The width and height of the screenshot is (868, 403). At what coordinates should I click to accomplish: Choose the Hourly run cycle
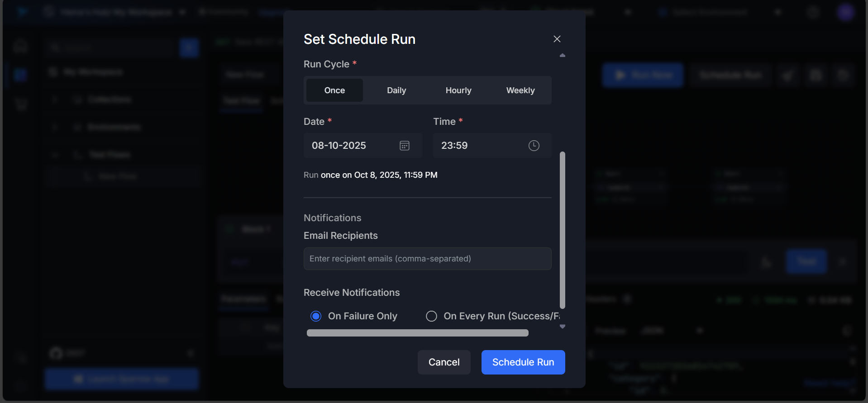point(458,90)
